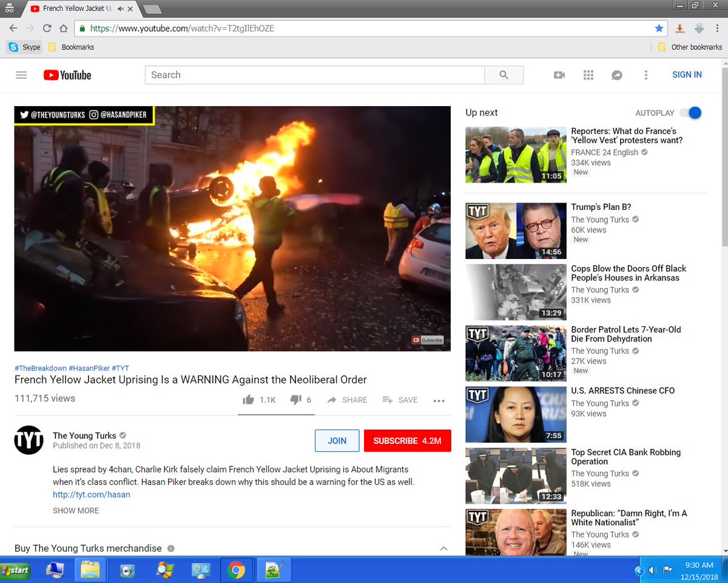Open the YouTube hamburger guide menu
The height and width of the screenshot is (583, 728).
click(21, 75)
